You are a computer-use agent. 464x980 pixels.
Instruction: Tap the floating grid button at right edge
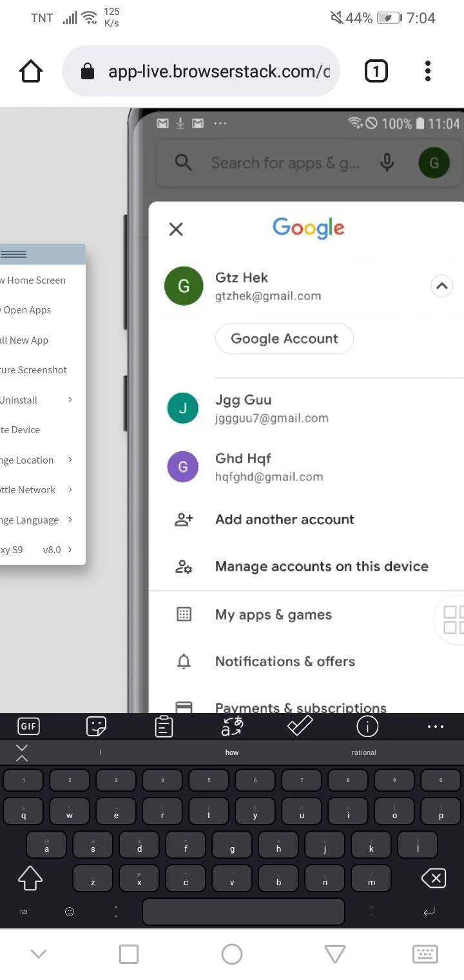point(450,620)
